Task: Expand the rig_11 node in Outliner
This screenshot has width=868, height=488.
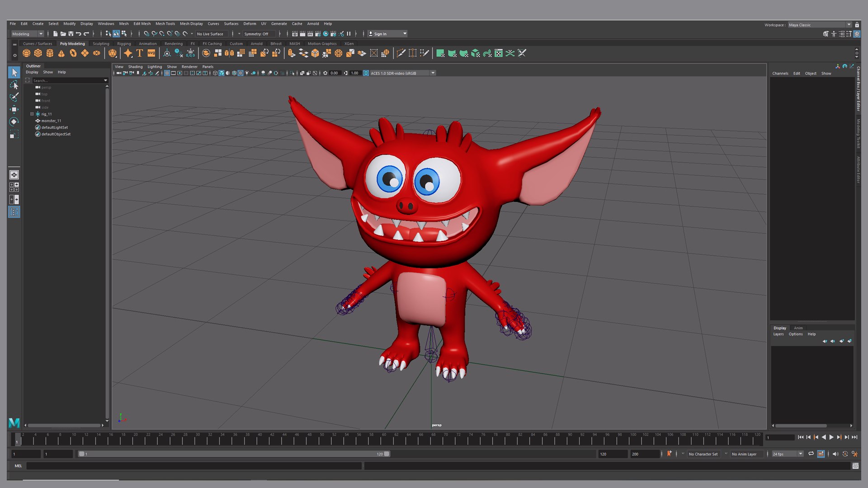Action: click(x=32, y=114)
